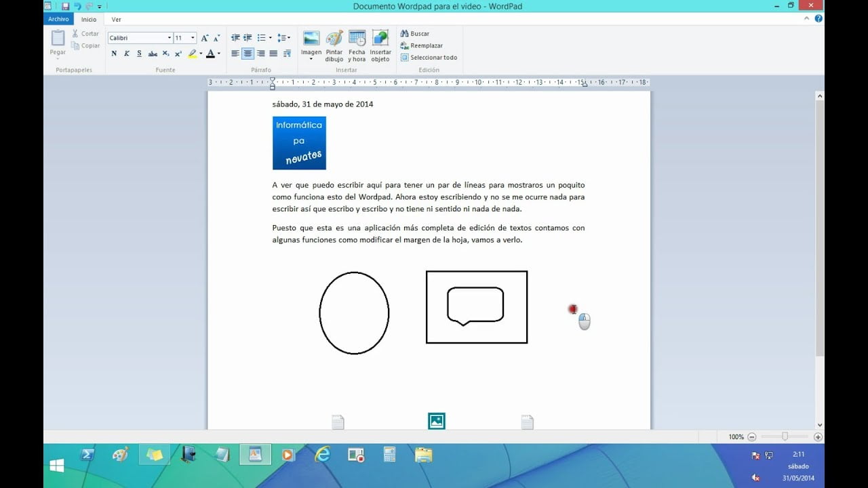Open the Archivo menu
868x488 pixels.
[58, 19]
